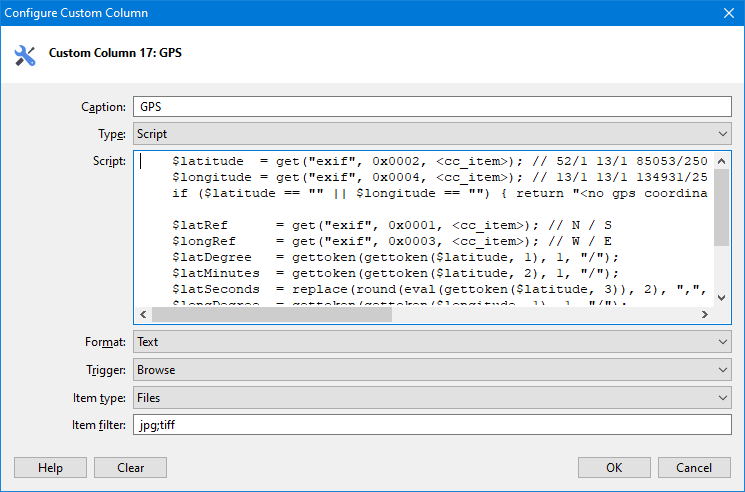
Task: Click the $latDegree line in the script
Action: [395, 257]
